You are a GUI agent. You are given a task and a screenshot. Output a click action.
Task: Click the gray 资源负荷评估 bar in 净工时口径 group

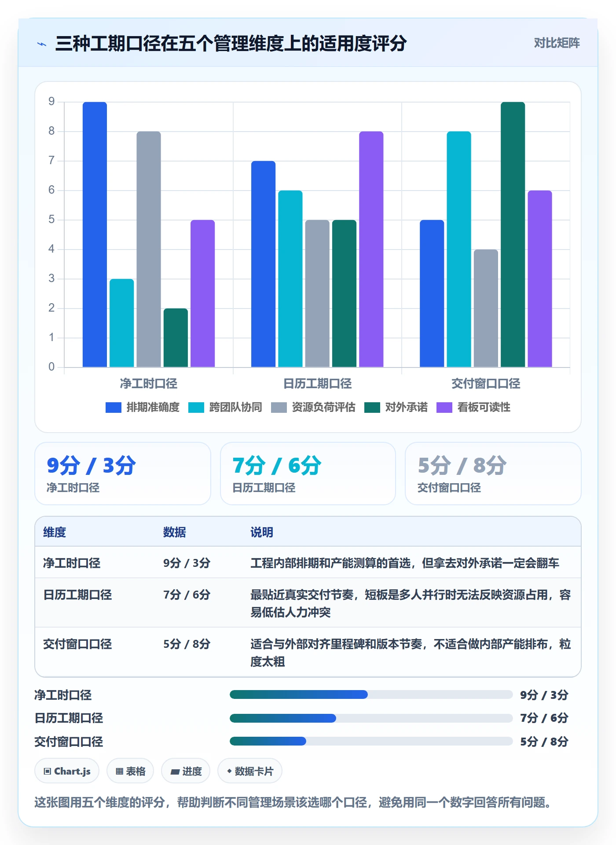click(x=149, y=249)
